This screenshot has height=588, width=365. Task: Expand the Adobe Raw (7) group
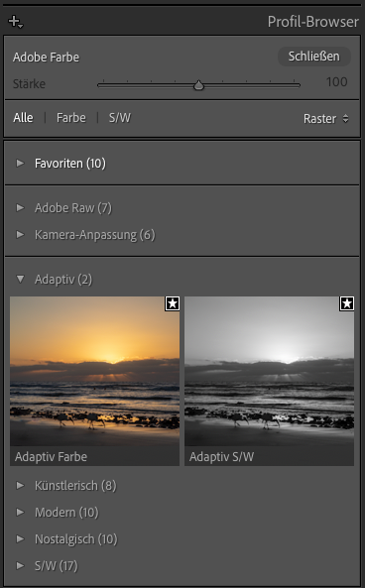(x=20, y=208)
